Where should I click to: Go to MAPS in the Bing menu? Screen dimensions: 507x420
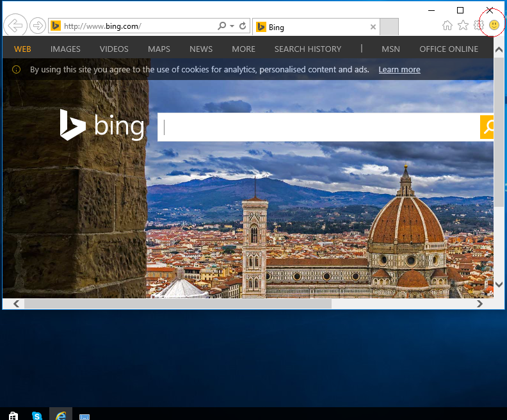tap(159, 49)
